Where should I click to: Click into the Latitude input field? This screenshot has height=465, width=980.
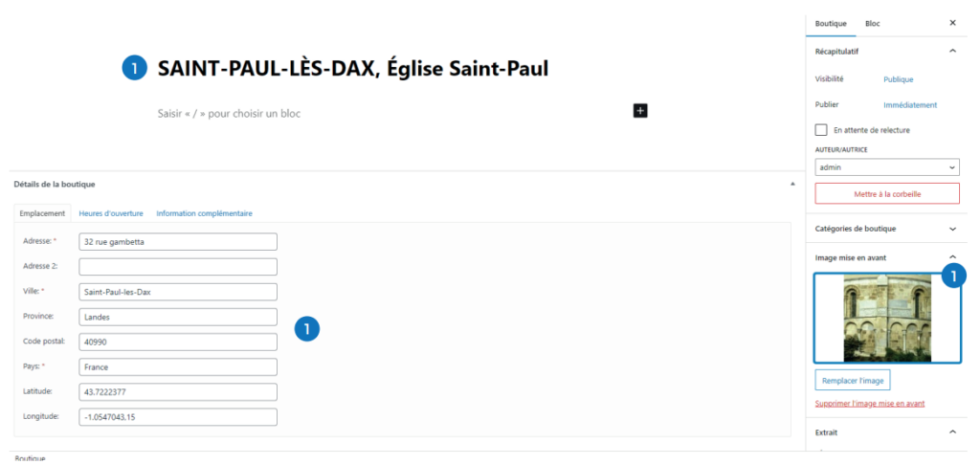pos(177,391)
